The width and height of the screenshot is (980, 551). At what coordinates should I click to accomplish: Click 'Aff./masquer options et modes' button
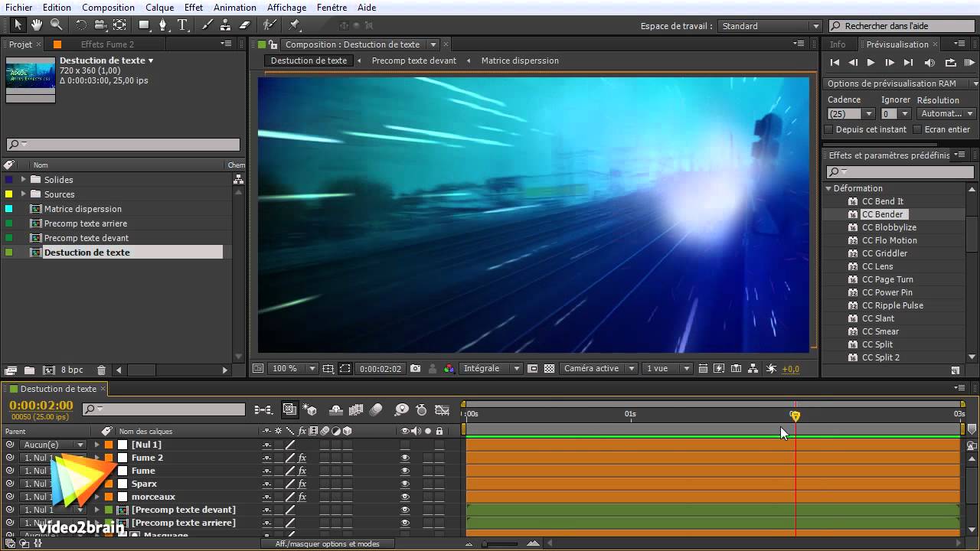tap(327, 543)
